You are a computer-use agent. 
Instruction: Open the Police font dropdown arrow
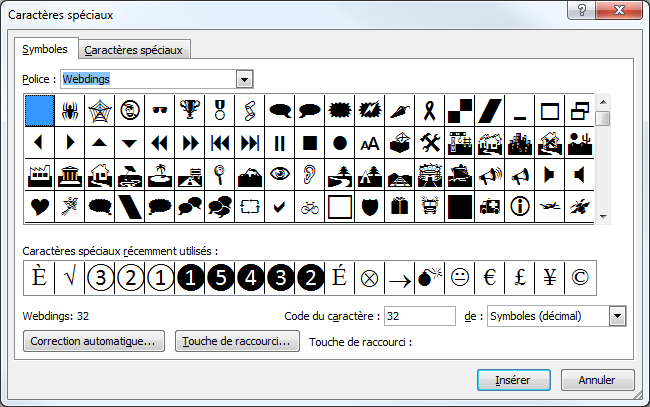click(x=245, y=79)
